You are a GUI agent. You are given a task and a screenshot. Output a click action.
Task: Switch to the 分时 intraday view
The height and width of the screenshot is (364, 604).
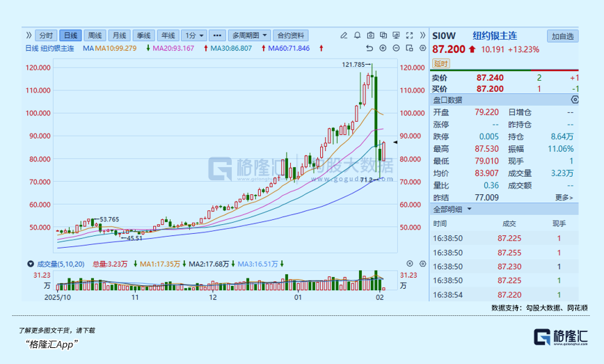coord(46,35)
